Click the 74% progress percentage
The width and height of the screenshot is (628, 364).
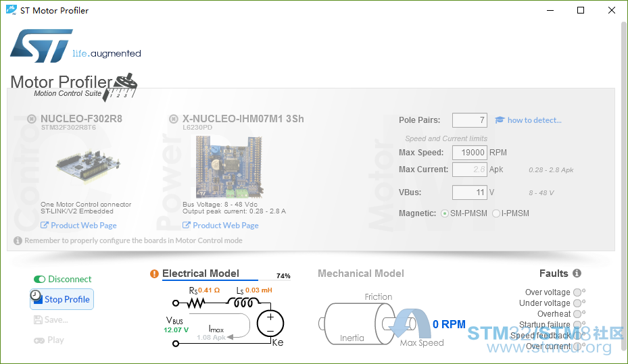283,276
